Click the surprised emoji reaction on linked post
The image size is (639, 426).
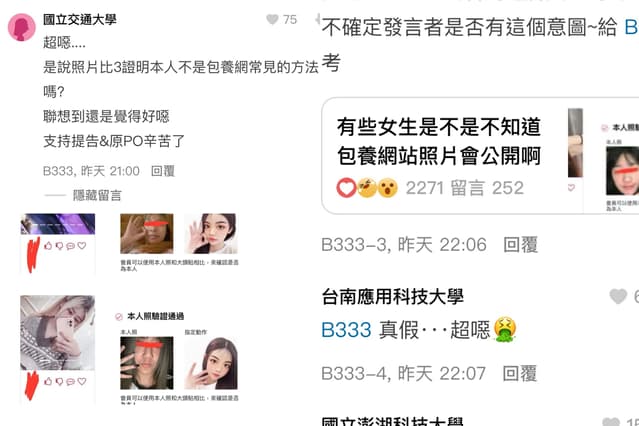(387, 188)
